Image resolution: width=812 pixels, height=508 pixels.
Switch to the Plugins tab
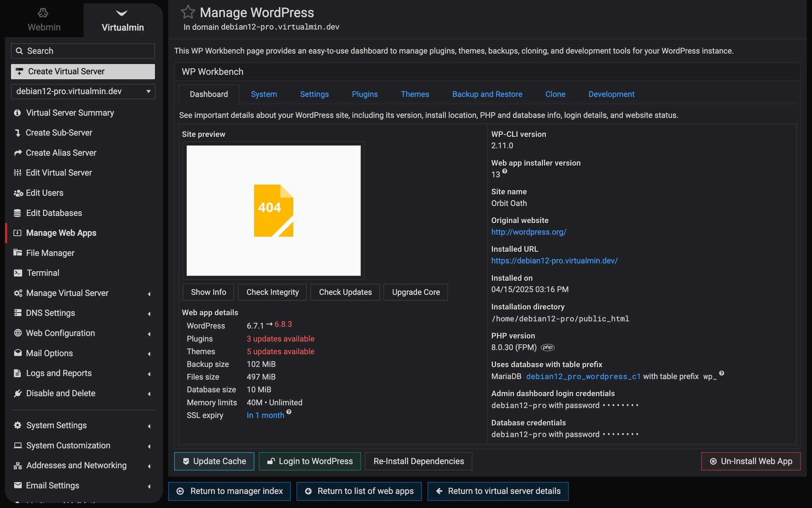pyautogui.click(x=365, y=94)
